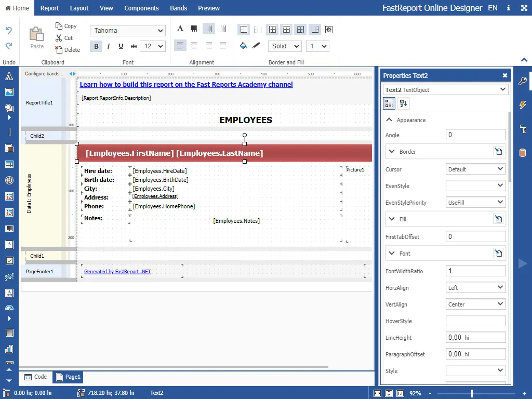Change the EN language setting

(493, 8)
